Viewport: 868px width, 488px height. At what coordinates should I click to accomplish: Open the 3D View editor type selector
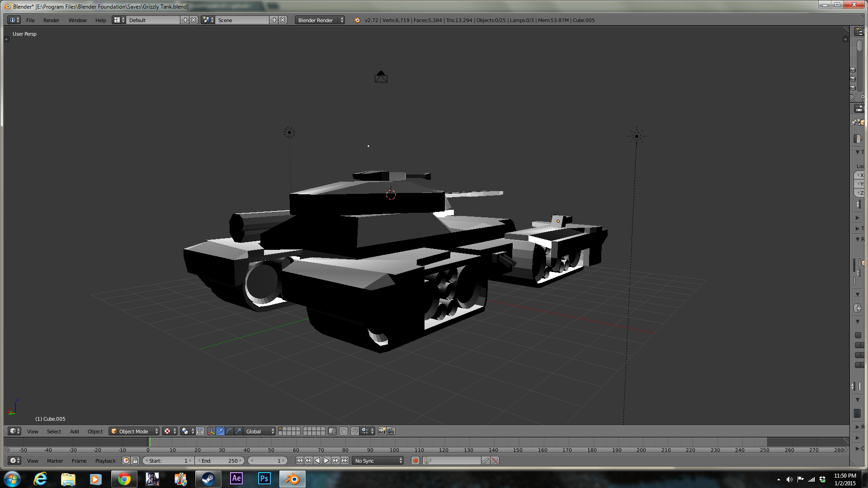coord(15,432)
